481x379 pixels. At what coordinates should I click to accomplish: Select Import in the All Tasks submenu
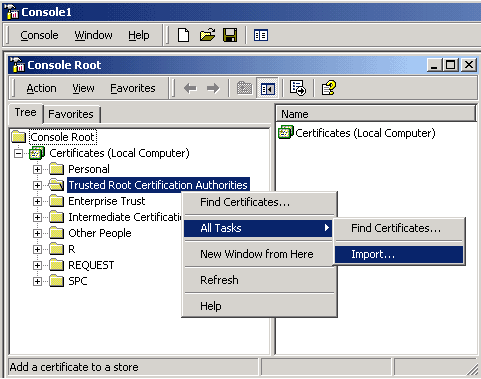pos(399,254)
